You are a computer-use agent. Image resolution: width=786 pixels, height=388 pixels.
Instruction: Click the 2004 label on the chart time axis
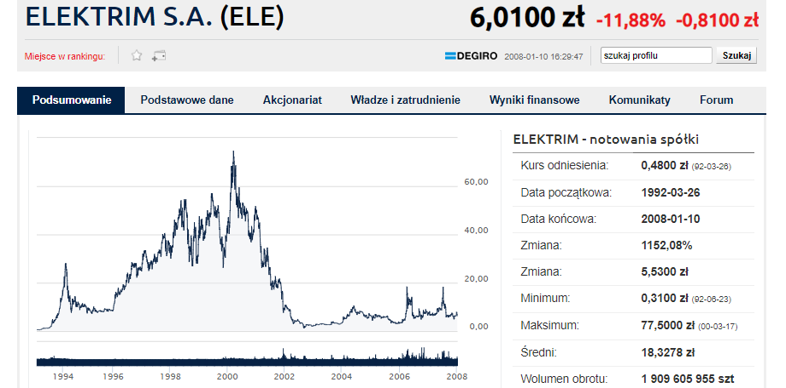click(x=342, y=375)
